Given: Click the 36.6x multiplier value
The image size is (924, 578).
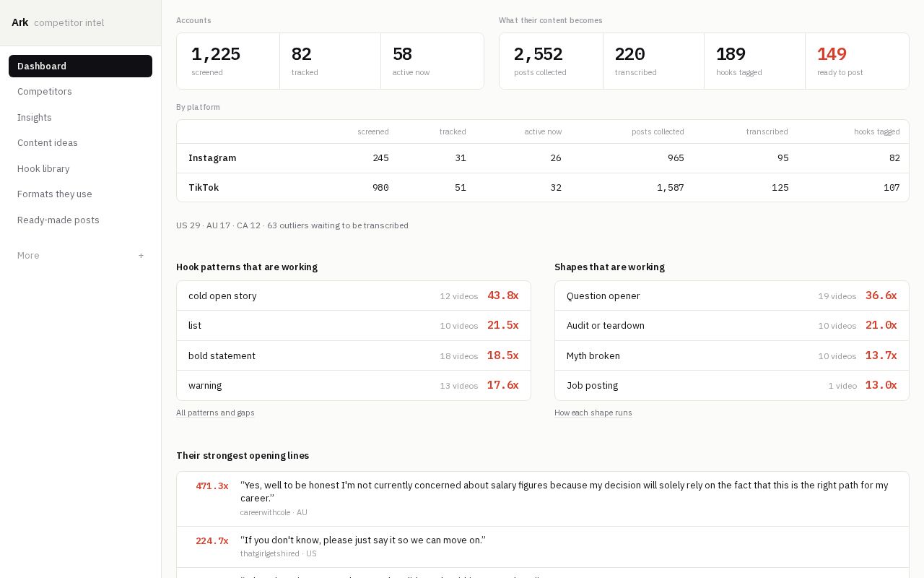Looking at the screenshot, I should click(881, 296).
